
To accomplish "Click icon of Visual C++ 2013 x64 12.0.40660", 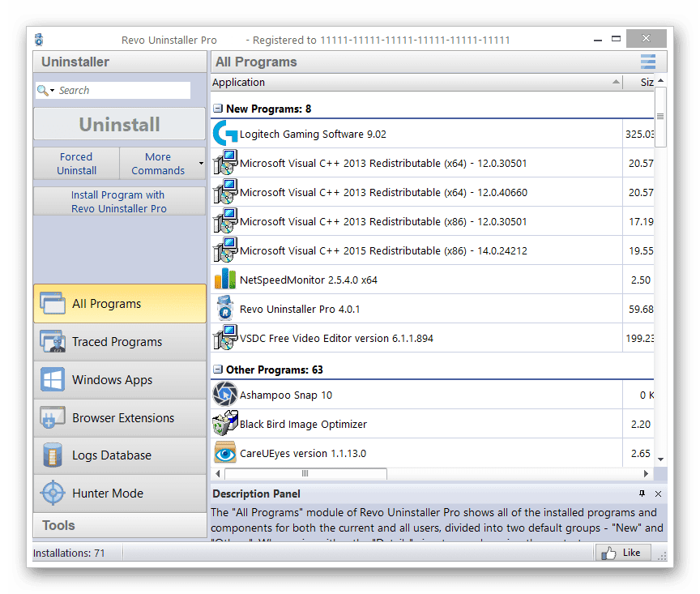I will pos(225,191).
